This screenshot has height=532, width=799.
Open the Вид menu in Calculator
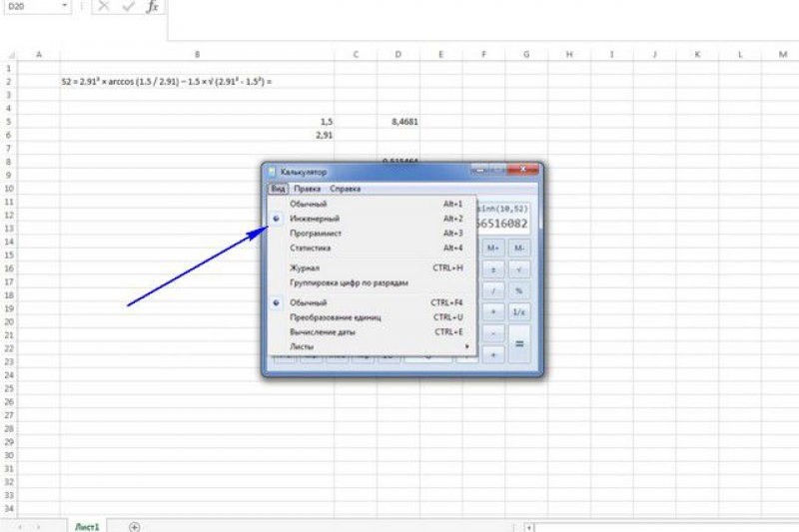tap(279, 189)
